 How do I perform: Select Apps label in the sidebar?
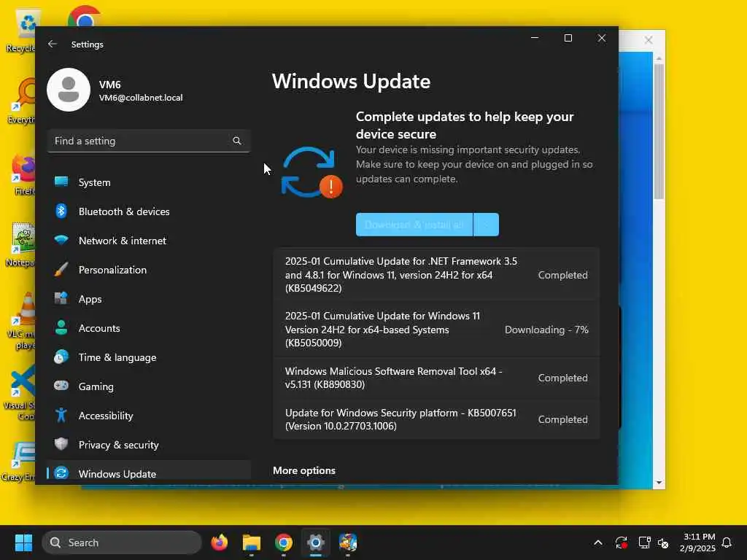[90, 299]
